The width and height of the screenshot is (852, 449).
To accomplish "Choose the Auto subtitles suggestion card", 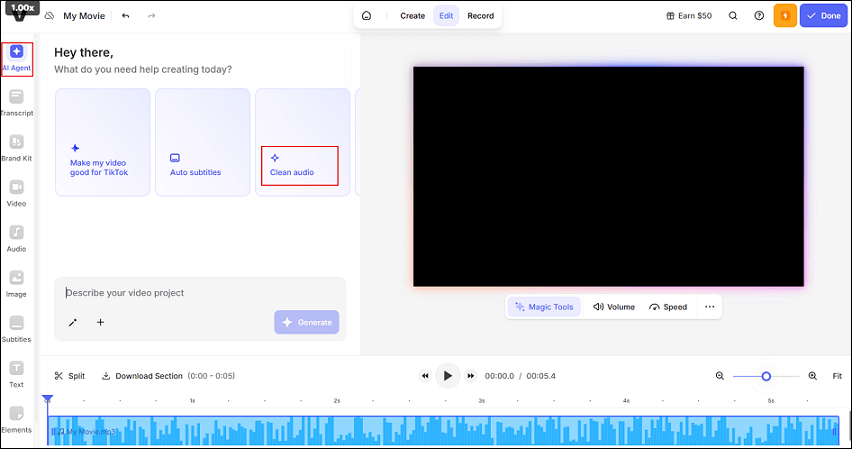I will [203, 142].
